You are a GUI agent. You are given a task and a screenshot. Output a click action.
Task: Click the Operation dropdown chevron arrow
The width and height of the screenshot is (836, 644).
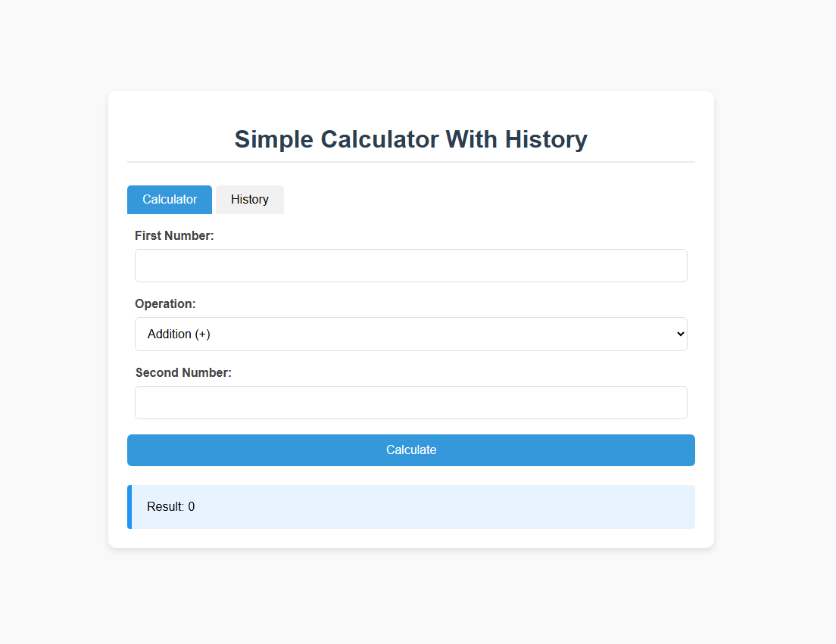pos(680,334)
